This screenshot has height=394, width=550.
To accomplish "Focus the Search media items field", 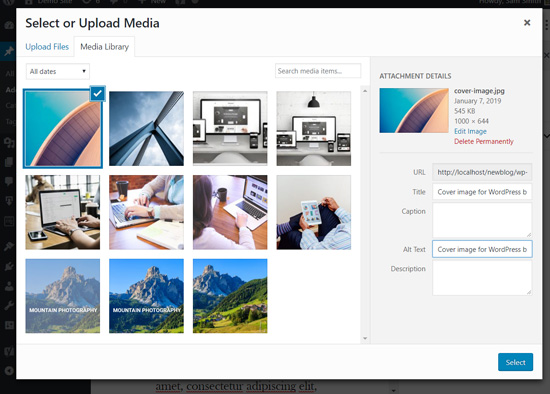I will click(318, 71).
